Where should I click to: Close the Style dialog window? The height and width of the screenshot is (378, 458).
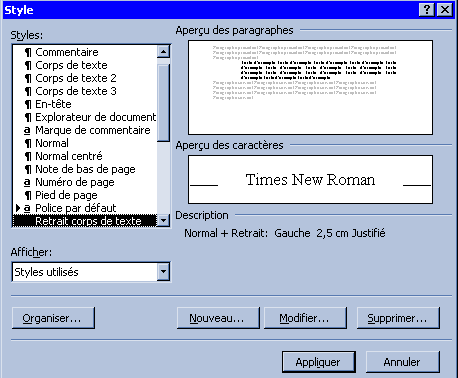(x=445, y=9)
